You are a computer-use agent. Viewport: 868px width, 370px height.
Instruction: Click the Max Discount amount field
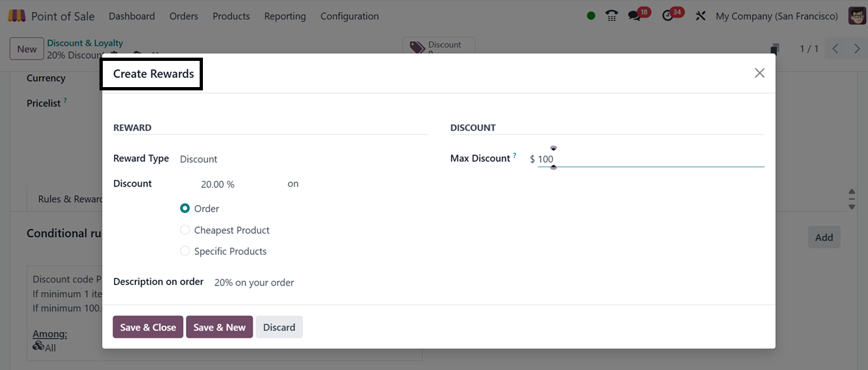pyautogui.click(x=648, y=159)
